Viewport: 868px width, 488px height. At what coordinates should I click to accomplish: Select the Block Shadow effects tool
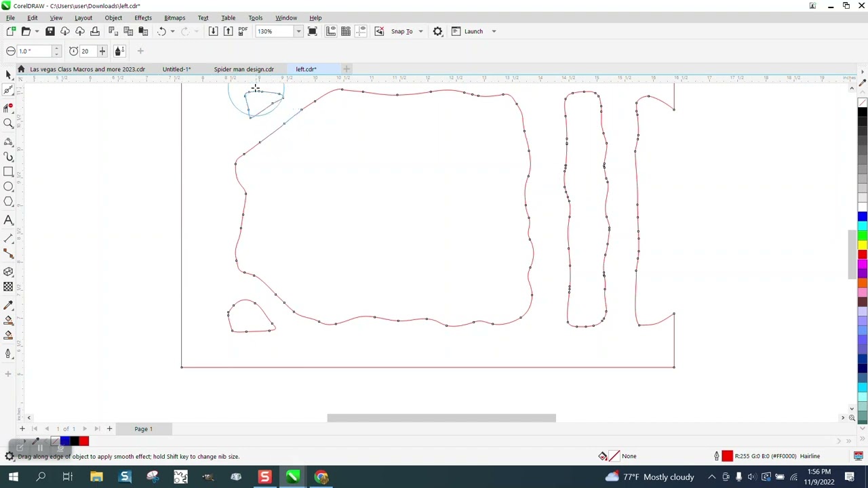pyautogui.click(x=8, y=271)
